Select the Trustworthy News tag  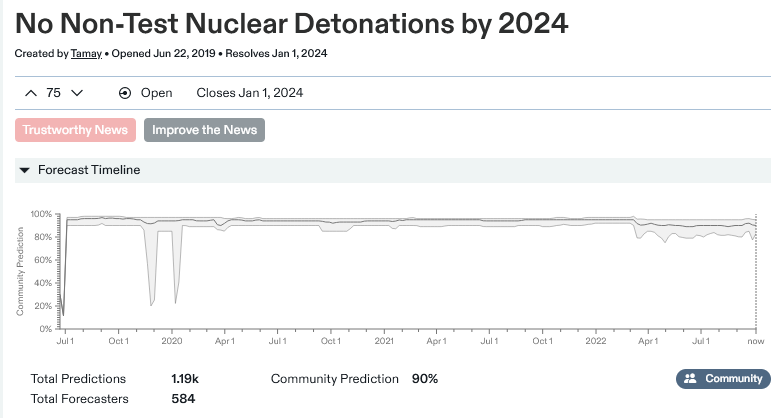[x=75, y=130]
